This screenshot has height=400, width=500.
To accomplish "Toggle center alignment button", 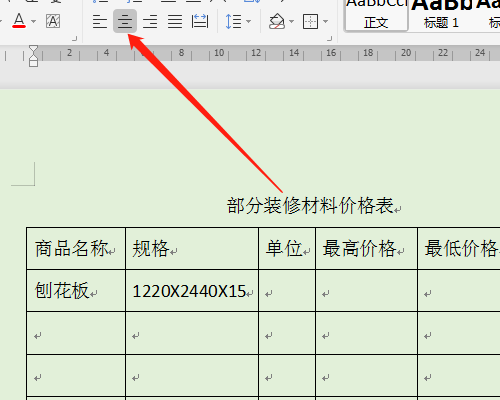I will [x=125, y=21].
